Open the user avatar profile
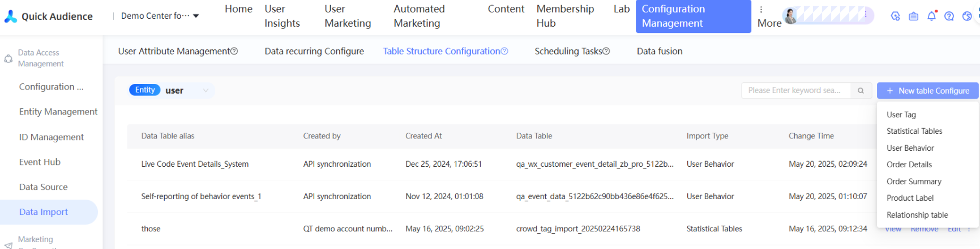Viewport: 980px width, 249px height. (791, 16)
